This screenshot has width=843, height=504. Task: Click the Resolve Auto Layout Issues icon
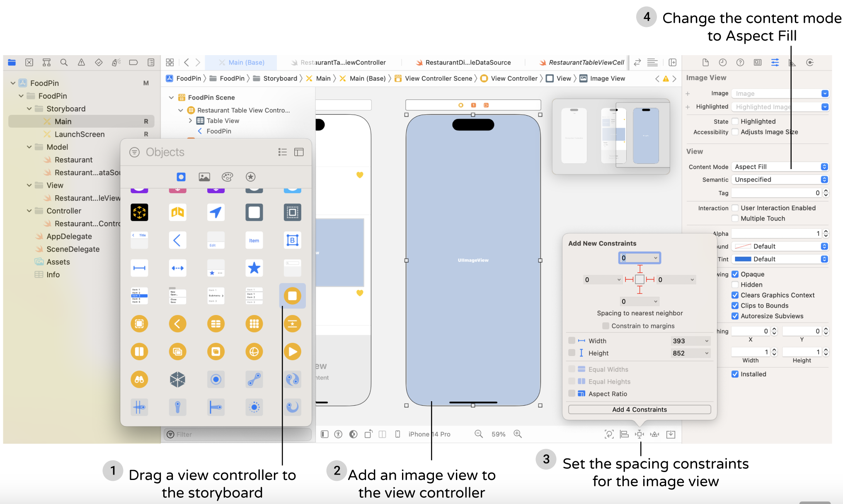pyautogui.click(x=655, y=434)
